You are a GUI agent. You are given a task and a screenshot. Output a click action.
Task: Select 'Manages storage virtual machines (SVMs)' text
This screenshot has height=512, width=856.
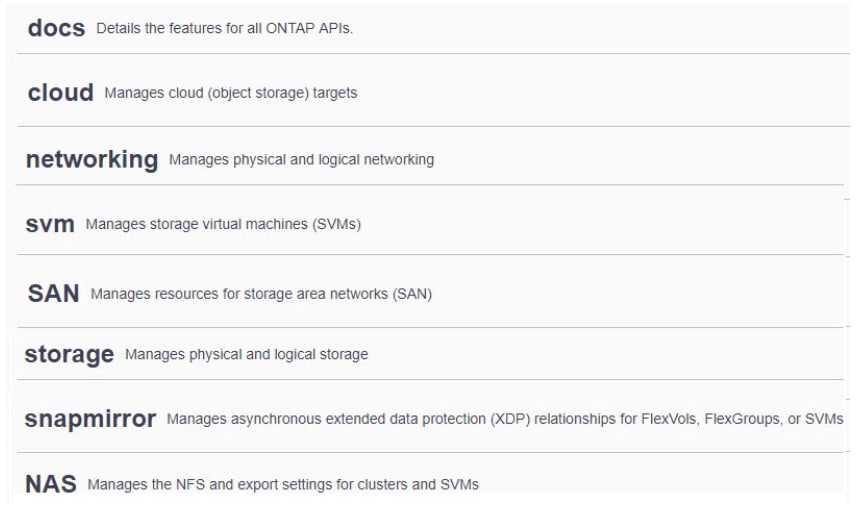pos(223,224)
